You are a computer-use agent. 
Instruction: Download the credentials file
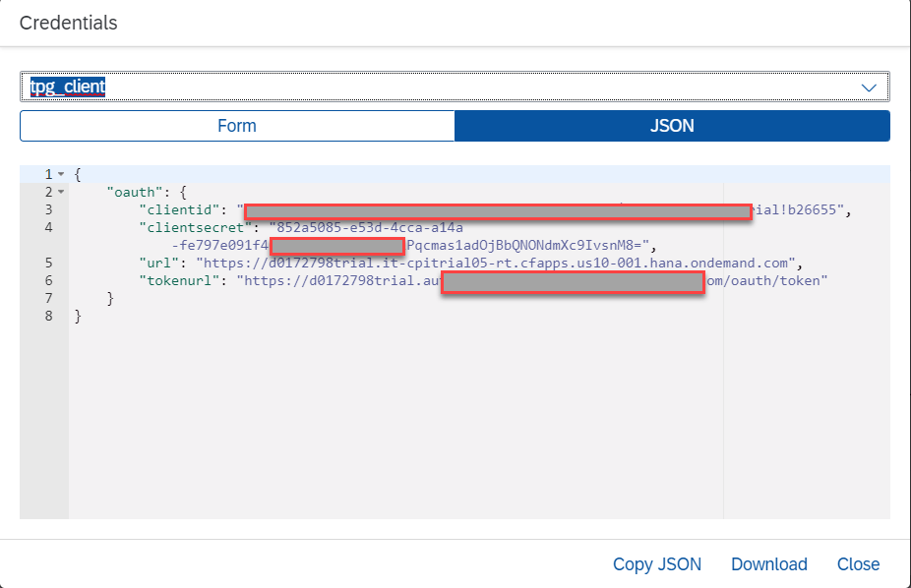pos(768,563)
